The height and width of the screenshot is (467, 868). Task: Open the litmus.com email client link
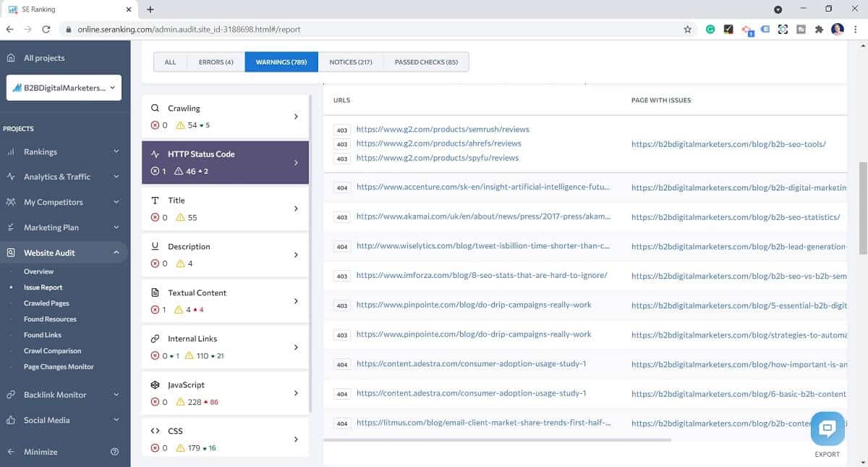pos(484,423)
